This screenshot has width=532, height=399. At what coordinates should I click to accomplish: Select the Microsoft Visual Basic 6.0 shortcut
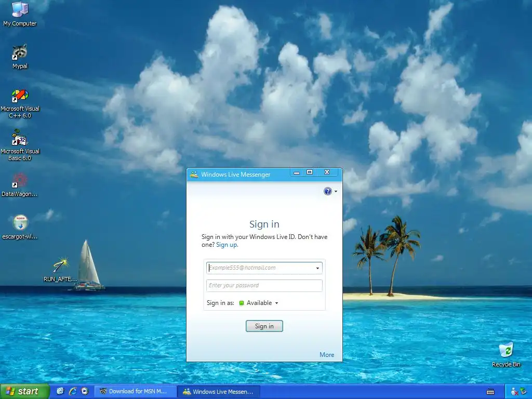click(20, 146)
